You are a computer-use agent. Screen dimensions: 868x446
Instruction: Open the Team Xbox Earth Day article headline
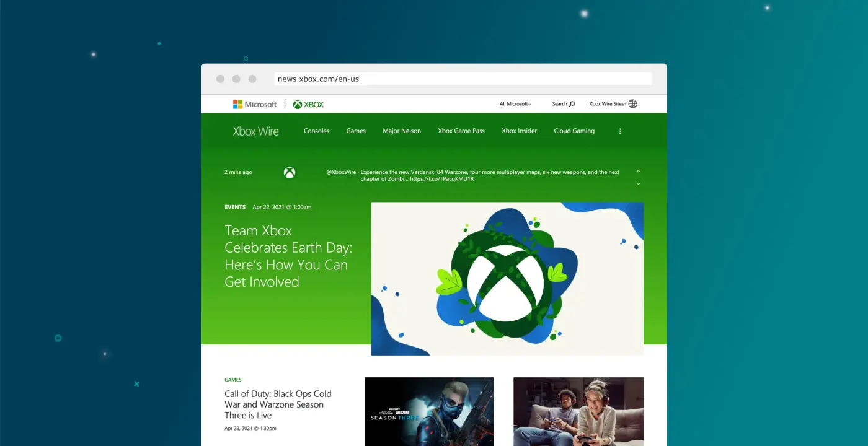click(288, 256)
